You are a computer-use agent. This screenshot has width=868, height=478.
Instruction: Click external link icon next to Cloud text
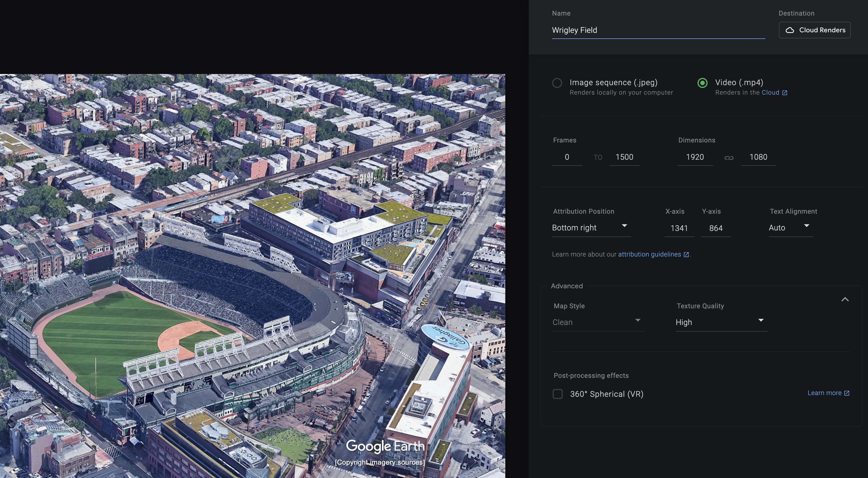pos(786,92)
